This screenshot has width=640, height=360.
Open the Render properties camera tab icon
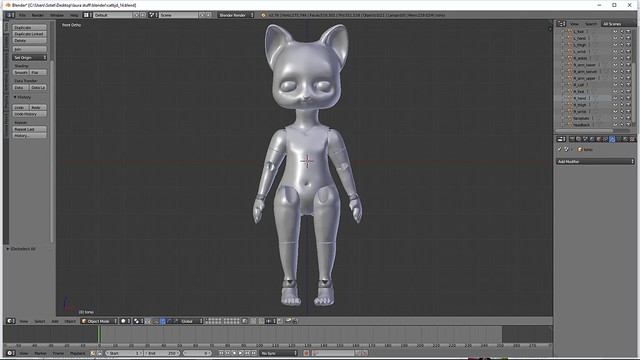click(572, 139)
